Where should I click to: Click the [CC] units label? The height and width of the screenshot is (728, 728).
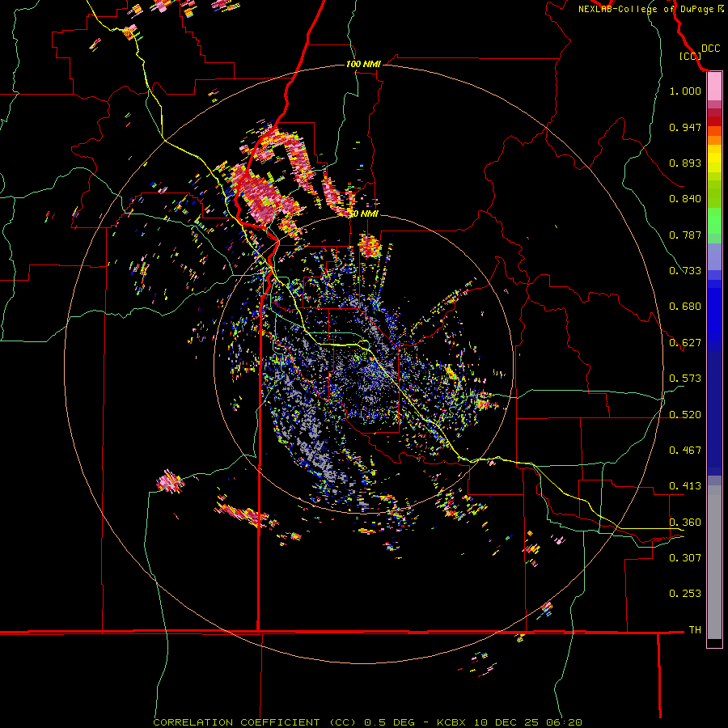pos(691,56)
